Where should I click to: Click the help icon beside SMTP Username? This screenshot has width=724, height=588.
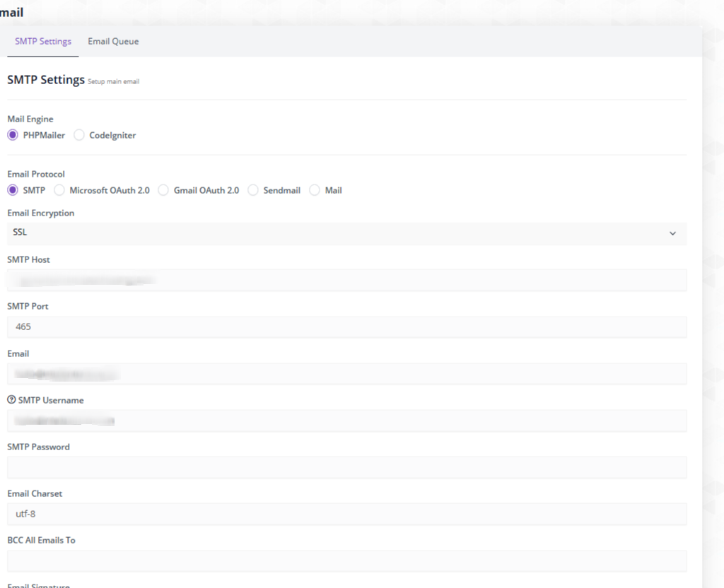pos(11,400)
